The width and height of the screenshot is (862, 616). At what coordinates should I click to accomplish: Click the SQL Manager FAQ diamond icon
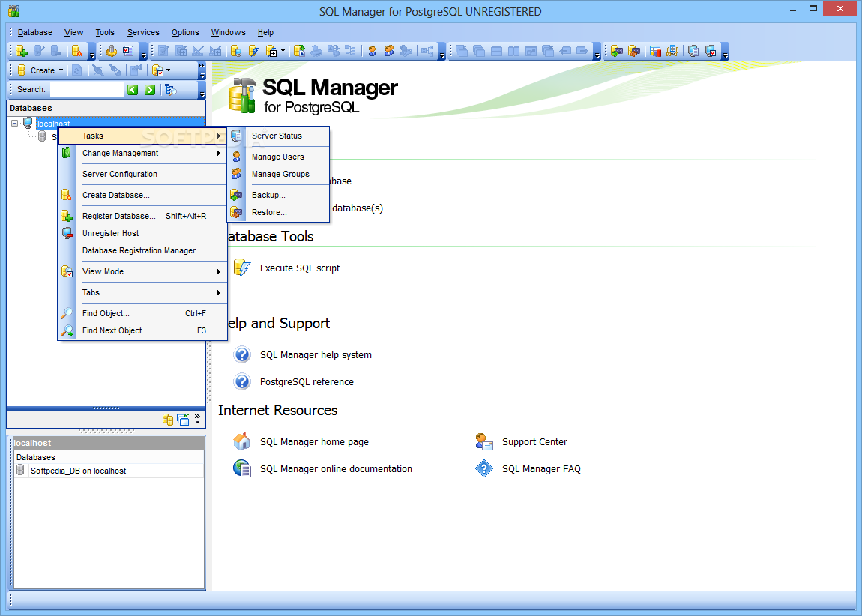483,468
